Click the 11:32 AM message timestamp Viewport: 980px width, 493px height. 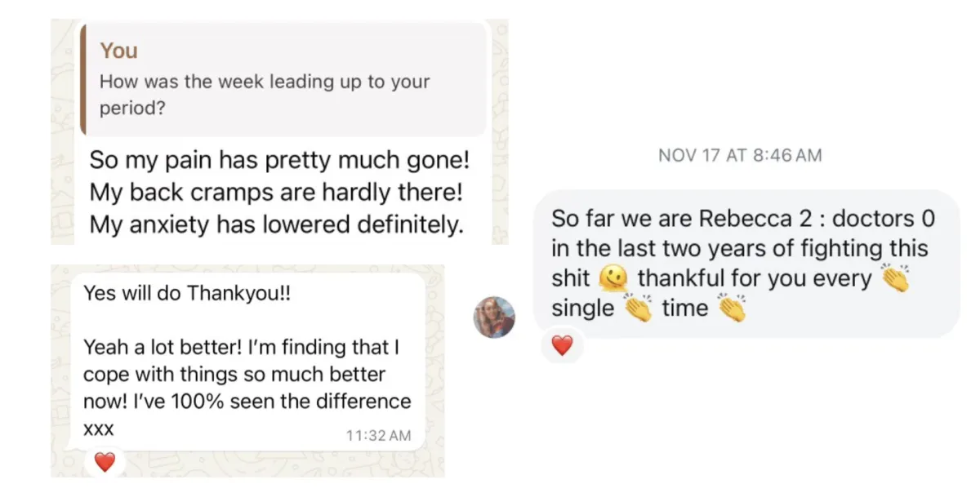tap(379, 436)
